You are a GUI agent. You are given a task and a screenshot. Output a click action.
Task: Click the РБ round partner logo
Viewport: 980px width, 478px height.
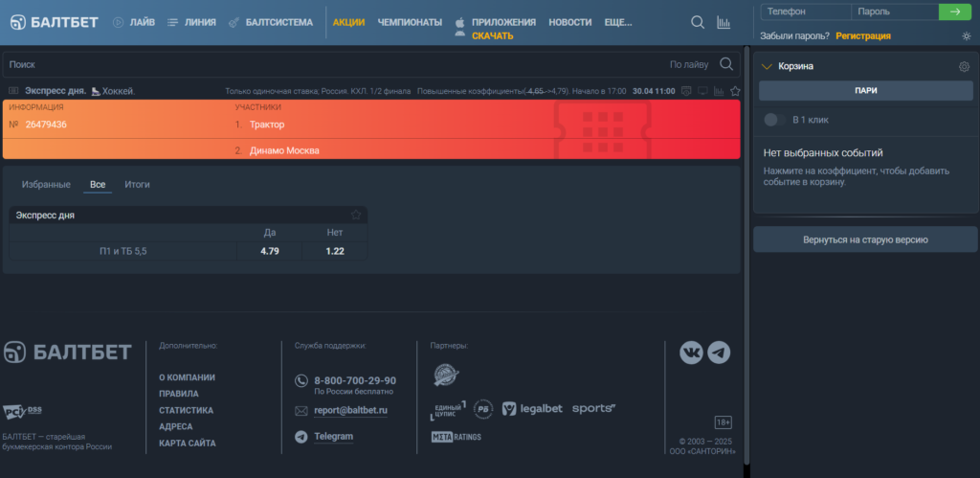[x=483, y=409]
